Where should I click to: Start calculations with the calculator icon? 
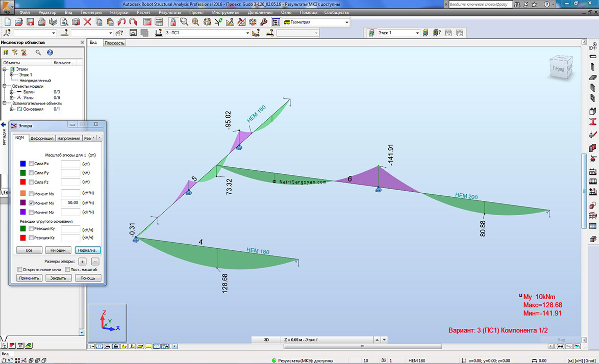coord(147,22)
